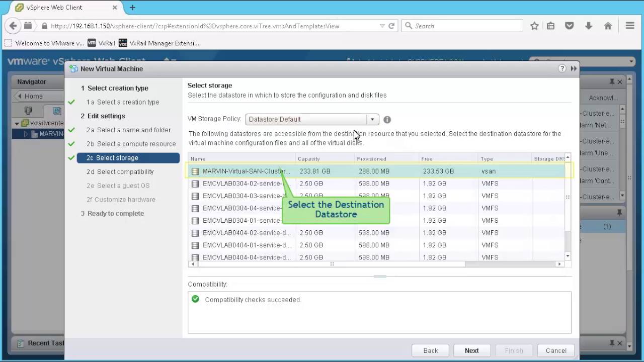Image resolution: width=644 pixels, height=362 pixels.
Task: Click info icon next to storage policy
Action: (x=387, y=120)
